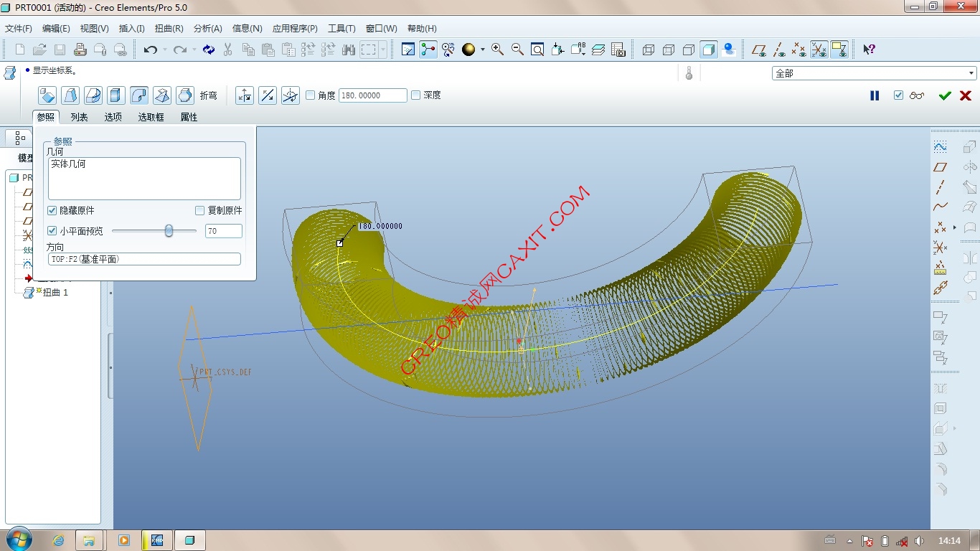Click the Regenerate model icon
Screen dimensions: 980x551
[x=208, y=50]
